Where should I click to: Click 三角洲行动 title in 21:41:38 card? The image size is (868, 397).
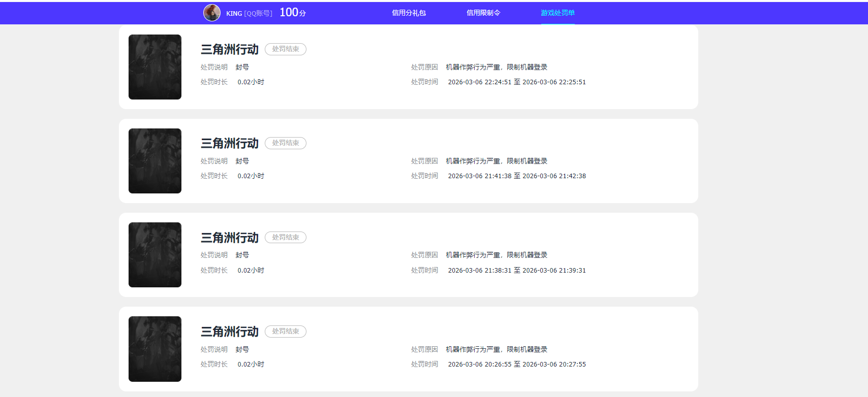point(230,143)
